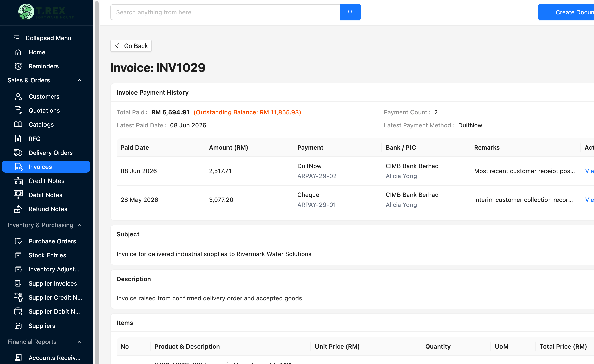Collapse the Sales & Orders section
This screenshot has height=364, width=594.
point(79,80)
